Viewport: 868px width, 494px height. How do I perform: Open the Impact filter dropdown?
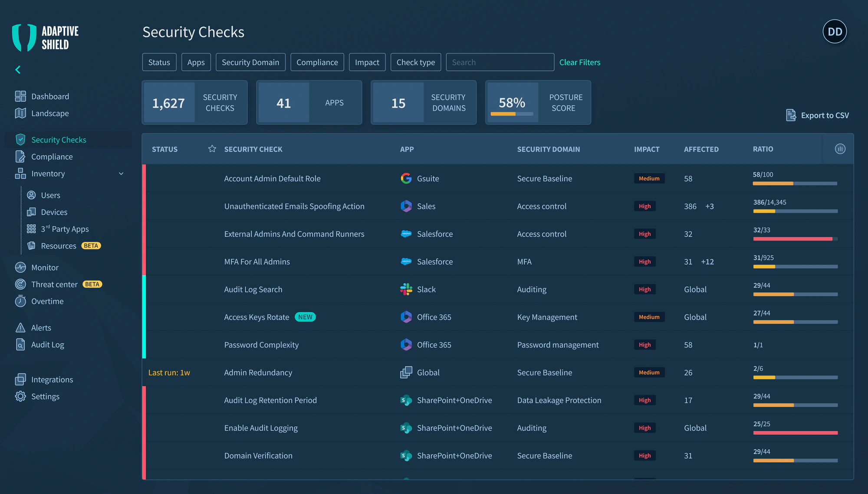pos(367,62)
